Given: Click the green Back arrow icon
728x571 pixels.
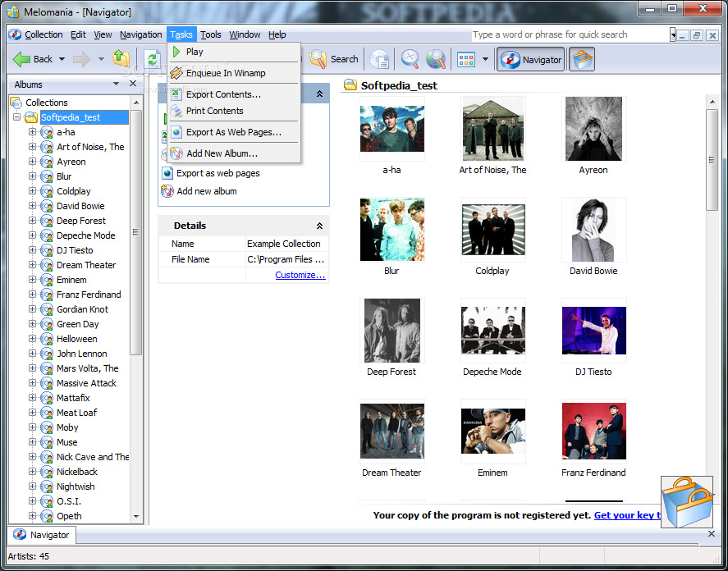Looking at the screenshot, I should [21, 59].
